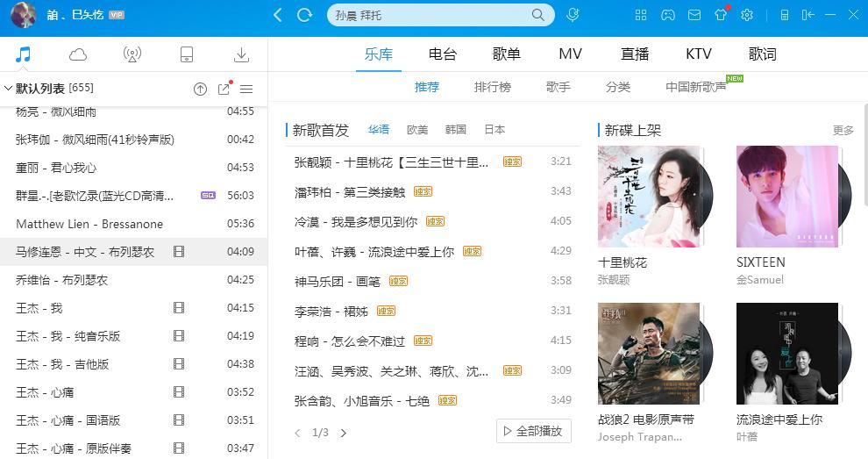This screenshot has height=459, width=868.
Task: Filter new songs by 韩国
Action: [456, 129]
